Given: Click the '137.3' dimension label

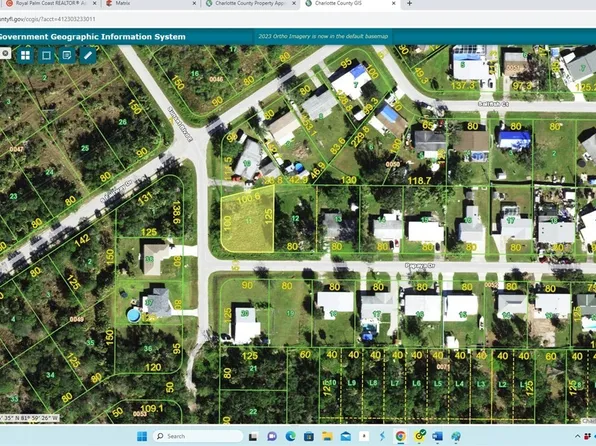Looking at the screenshot, I should tap(464, 86).
